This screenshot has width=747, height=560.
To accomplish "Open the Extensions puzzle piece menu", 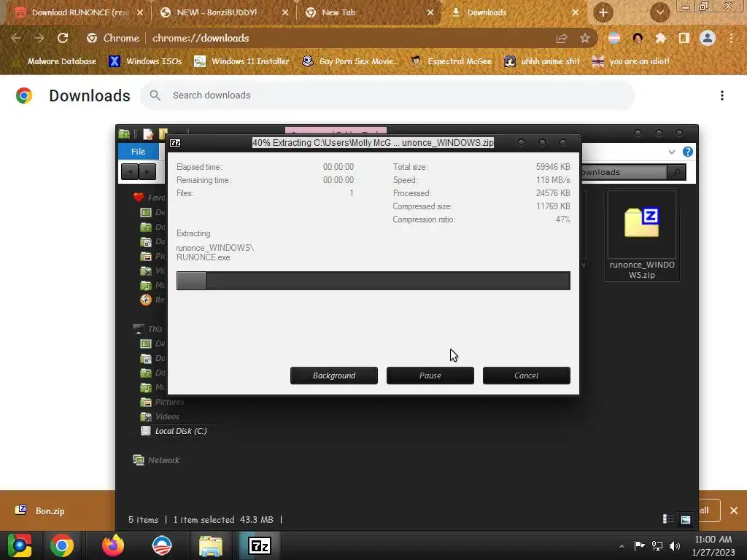I will (x=661, y=38).
